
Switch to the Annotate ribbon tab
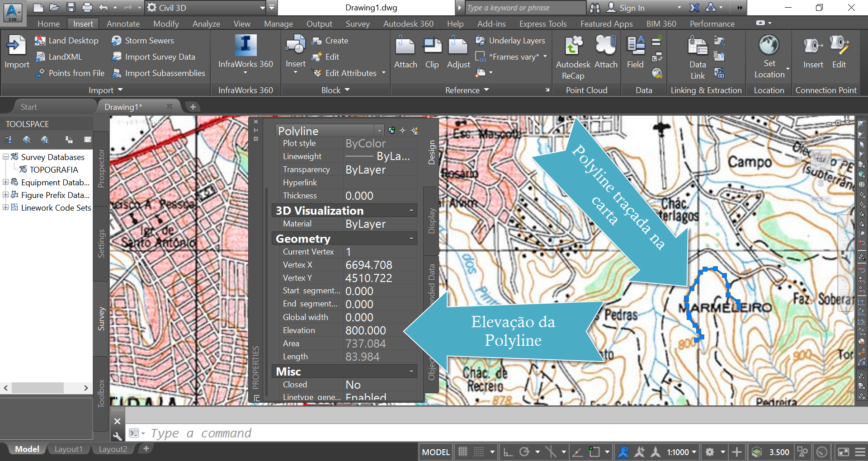123,24
